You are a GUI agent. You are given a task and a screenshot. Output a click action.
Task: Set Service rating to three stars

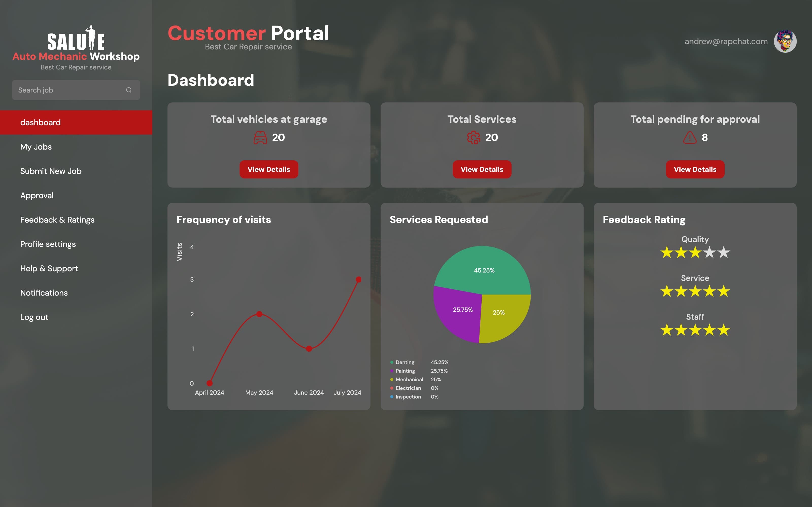click(x=695, y=291)
